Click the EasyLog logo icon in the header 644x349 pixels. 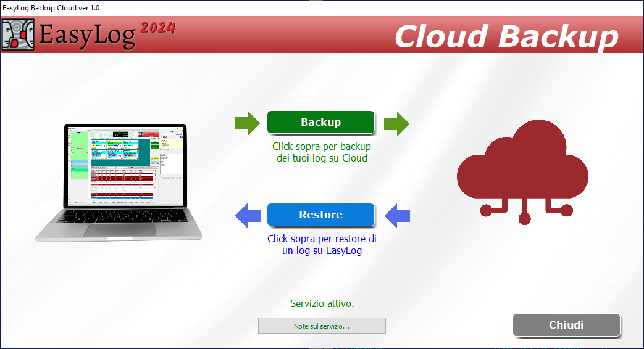click(18, 35)
